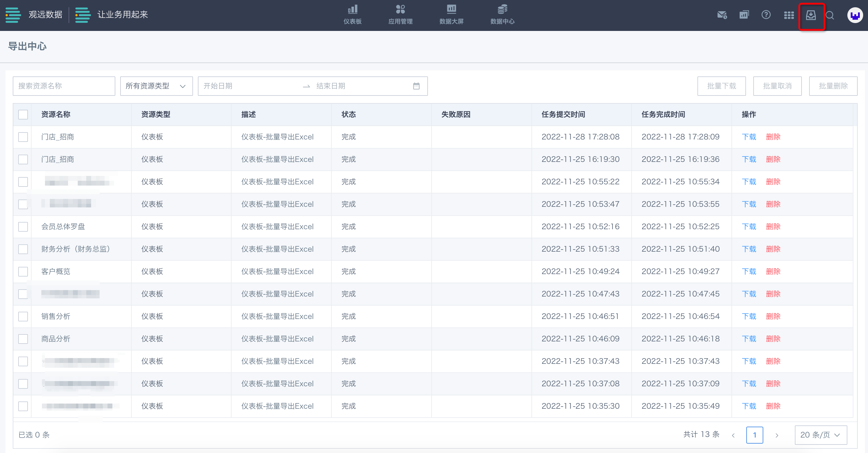Image resolution: width=868 pixels, height=453 pixels.
Task: Click the 批量删除 button
Action: pyautogui.click(x=833, y=86)
